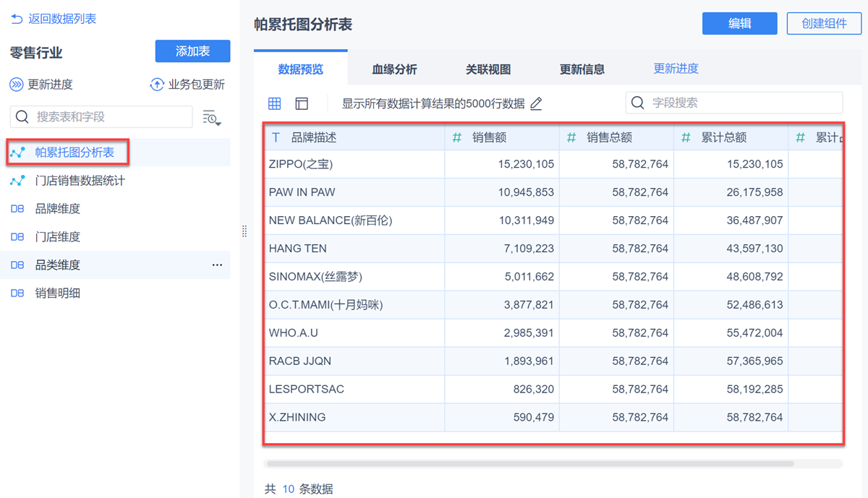Switch to field layout view icon
This screenshot has height=498, width=868.
click(x=302, y=103)
